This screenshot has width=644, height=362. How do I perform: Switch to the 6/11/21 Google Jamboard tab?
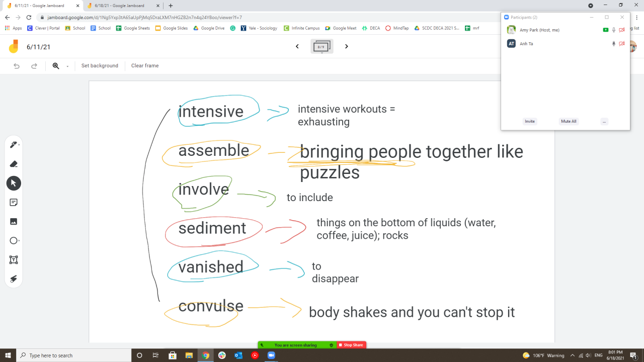pyautogui.click(x=43, y=6)
